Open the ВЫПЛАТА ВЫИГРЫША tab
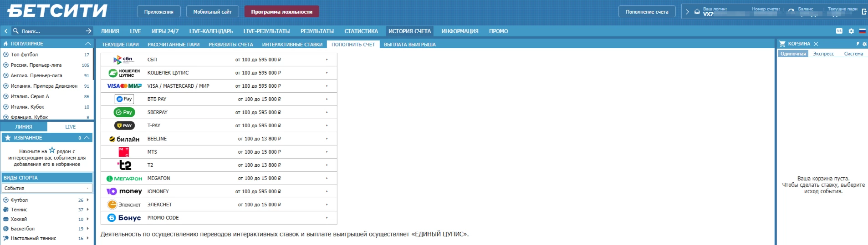 pyautogui.click(x=410, y=45)
